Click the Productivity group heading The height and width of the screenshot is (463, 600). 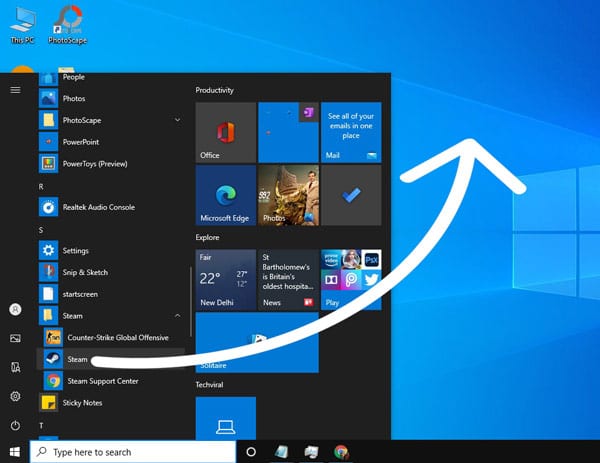[x=214, y=90]
